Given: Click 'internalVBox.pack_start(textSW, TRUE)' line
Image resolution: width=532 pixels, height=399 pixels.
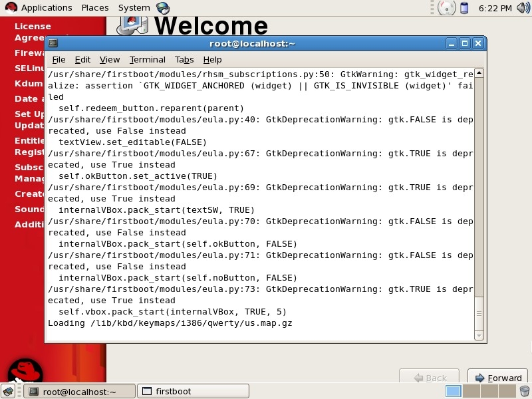Looking at the screenshot, I should (x=156, y=210).
